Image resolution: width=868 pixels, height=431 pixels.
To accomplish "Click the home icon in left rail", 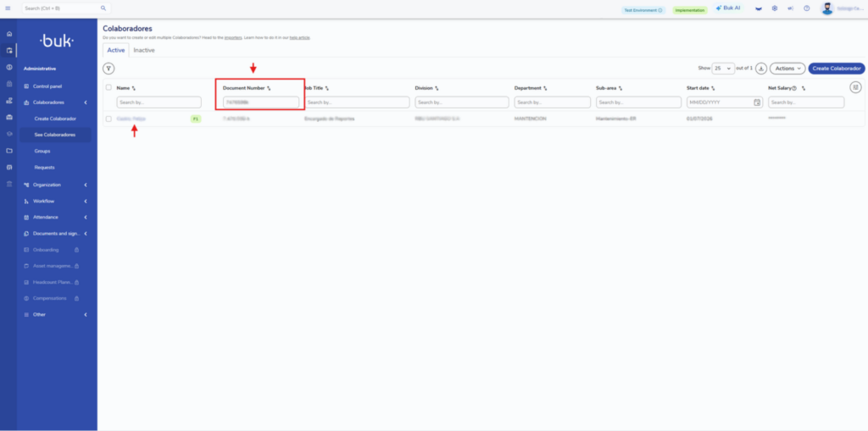I will tap(8, 34).
